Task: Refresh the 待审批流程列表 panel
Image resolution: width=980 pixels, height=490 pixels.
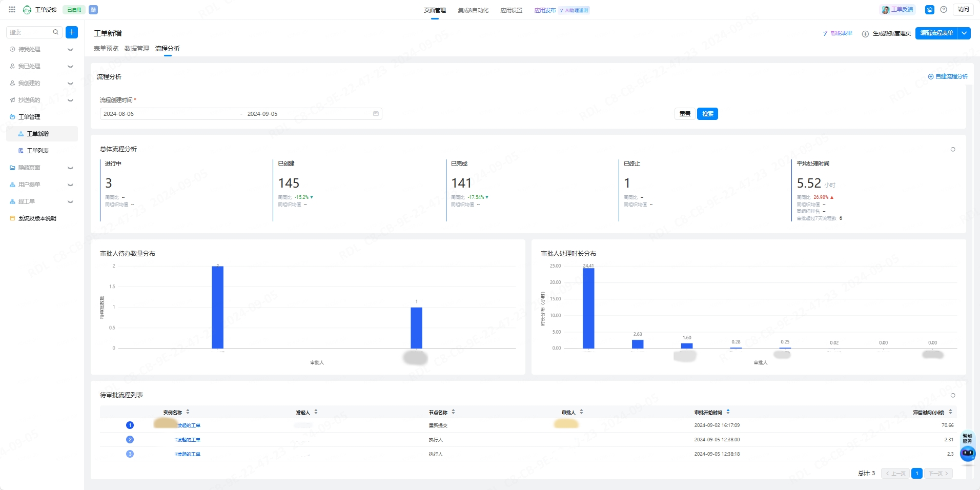Action: click(953, 395)
